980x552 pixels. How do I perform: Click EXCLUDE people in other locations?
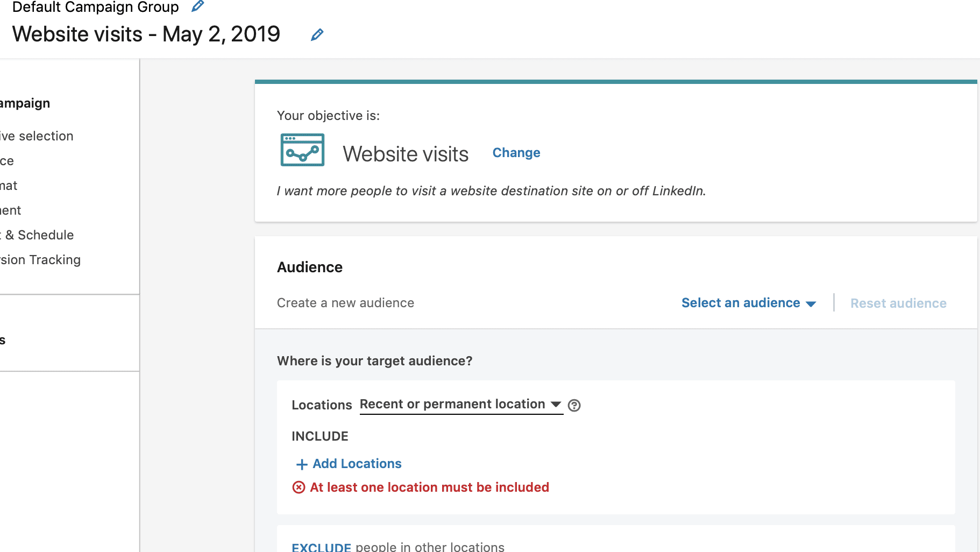(398, 547)
